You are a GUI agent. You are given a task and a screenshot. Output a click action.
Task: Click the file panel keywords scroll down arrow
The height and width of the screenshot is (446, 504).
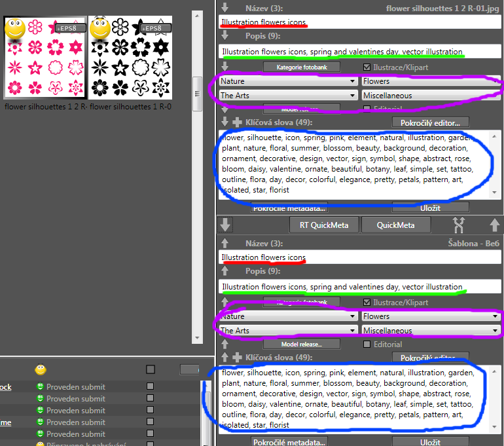pyautogui.click(x=494, y=193)
